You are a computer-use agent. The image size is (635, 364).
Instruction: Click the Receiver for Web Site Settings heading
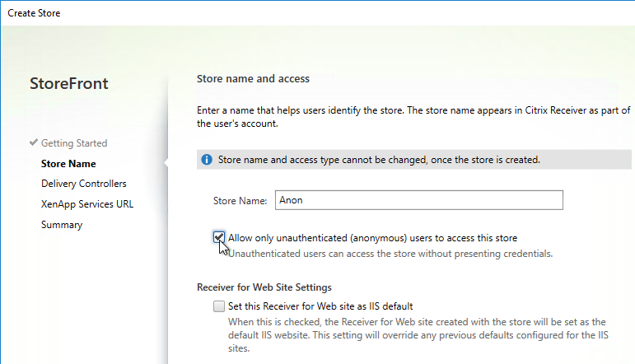pyautogui.click(x=264, y=287)
